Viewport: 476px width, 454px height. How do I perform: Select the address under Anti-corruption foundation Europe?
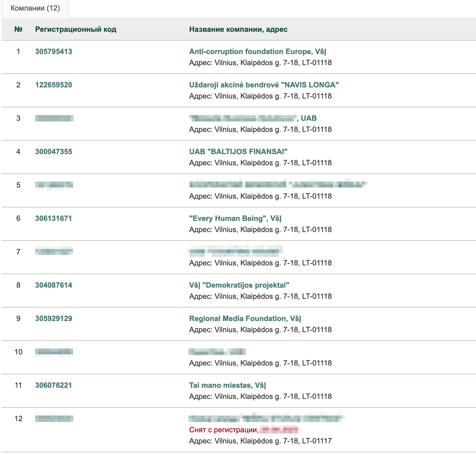[x=260, y=63]
